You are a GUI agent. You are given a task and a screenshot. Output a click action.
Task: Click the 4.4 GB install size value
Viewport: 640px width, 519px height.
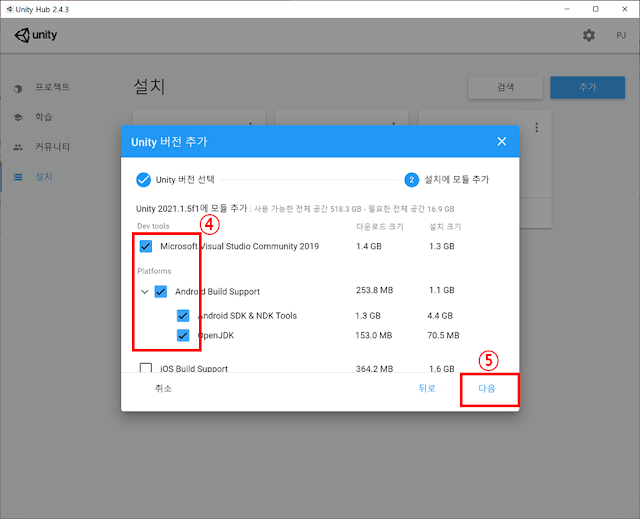pyautogui.click(x=440, y=315)
